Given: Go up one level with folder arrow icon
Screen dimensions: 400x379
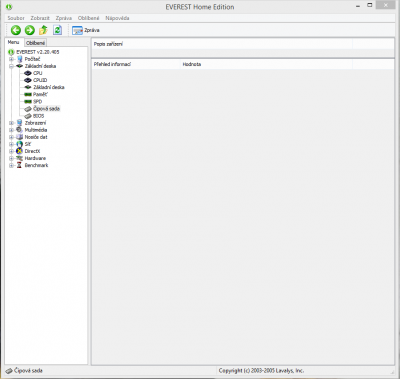Looking at the screenshot, I should tap(43, 30).
